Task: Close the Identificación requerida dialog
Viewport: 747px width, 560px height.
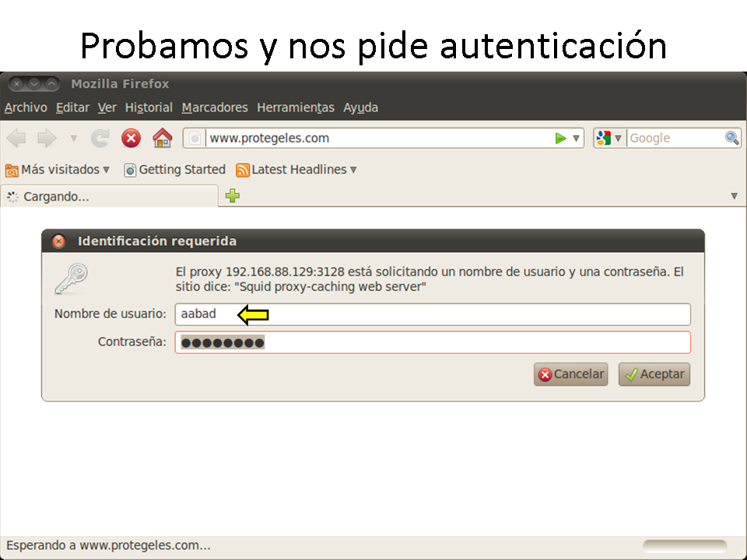Action: pyautogui.click(x=58, y=241)
